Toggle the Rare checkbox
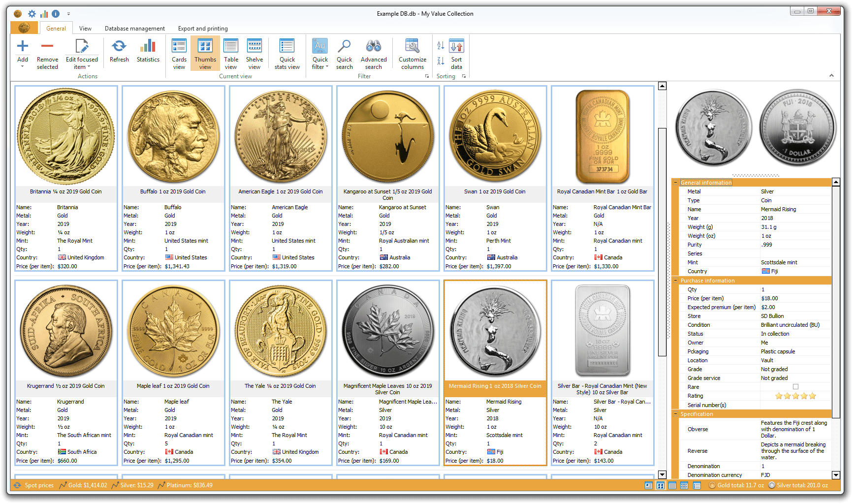Image resolution: width=853 pixels, height=504 pixels. [x=795, y=387]
